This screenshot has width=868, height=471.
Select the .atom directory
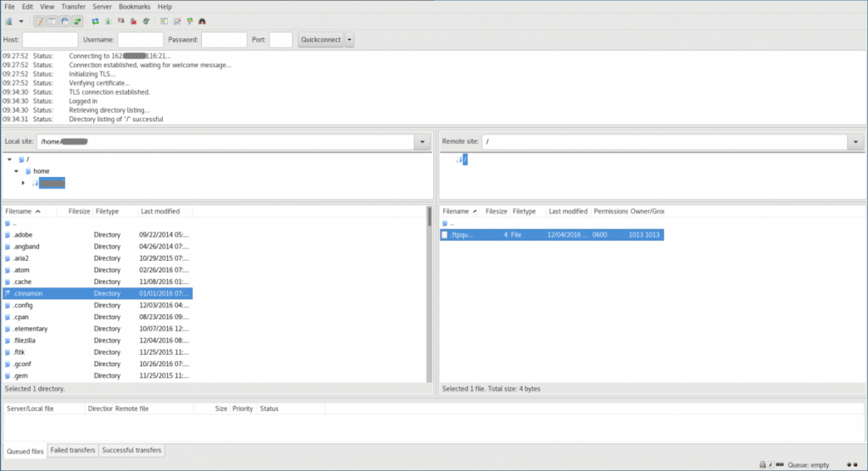tap(97, 270)
